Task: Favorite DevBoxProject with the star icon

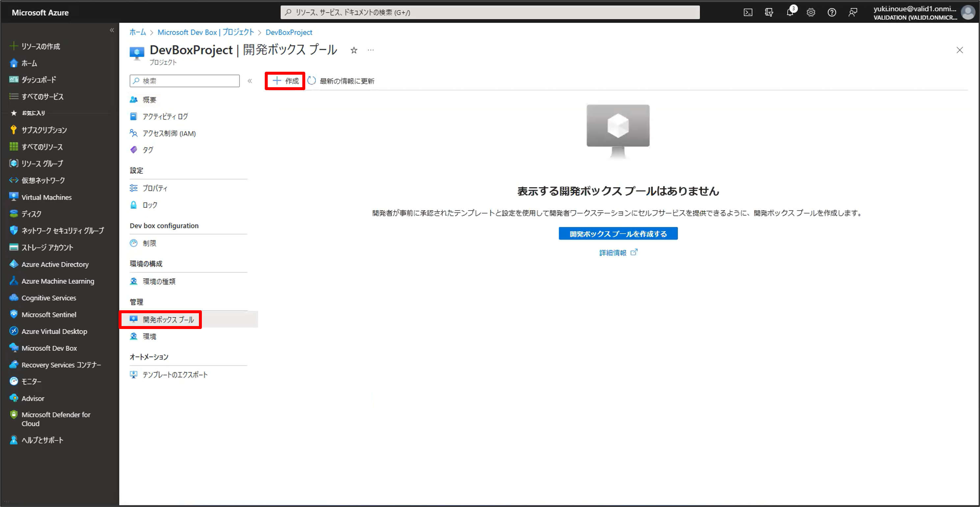Action: point(354,50)
